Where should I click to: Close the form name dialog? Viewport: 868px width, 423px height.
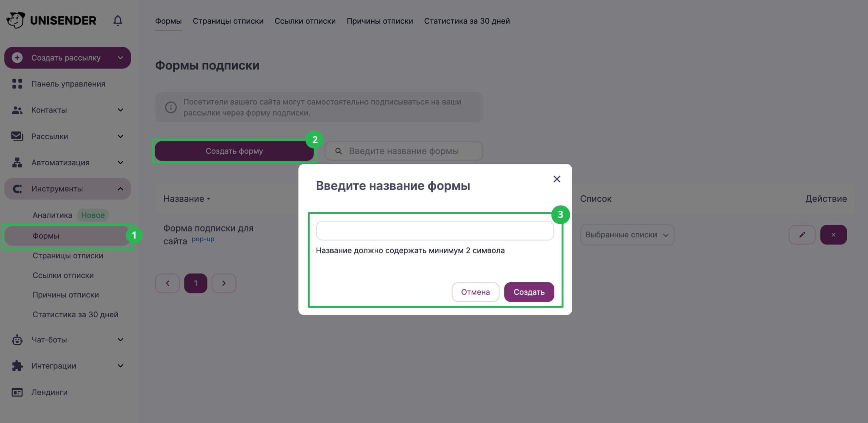coord(557,179)
